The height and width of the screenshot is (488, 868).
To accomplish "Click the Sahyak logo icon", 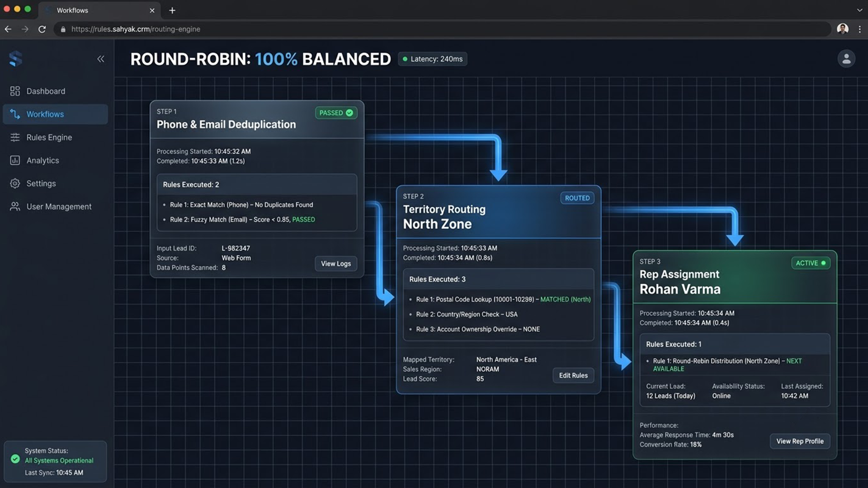I will coord(15,59).
